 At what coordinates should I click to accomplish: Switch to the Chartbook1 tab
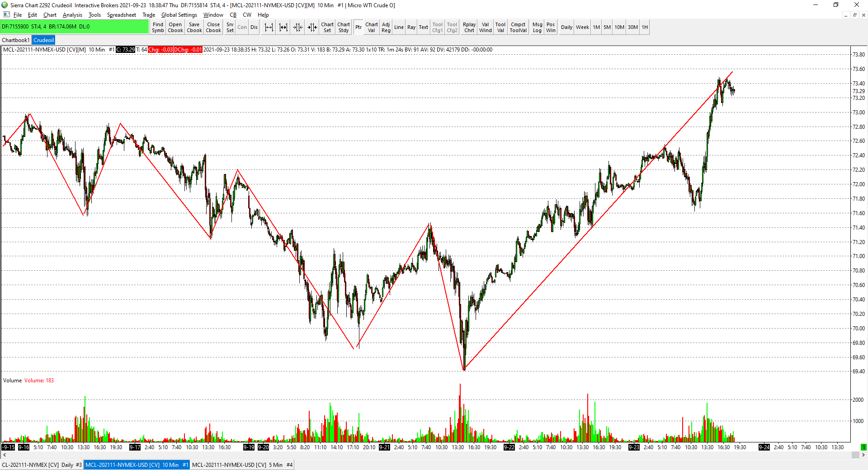click(16, 40)
